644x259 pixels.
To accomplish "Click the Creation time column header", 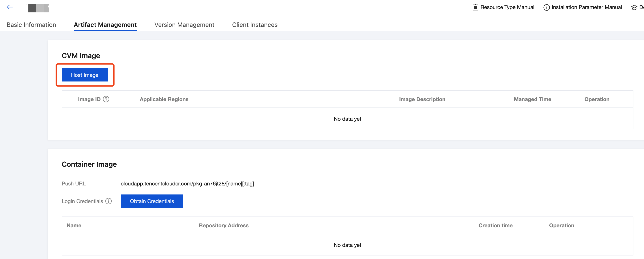I will 495,225.
